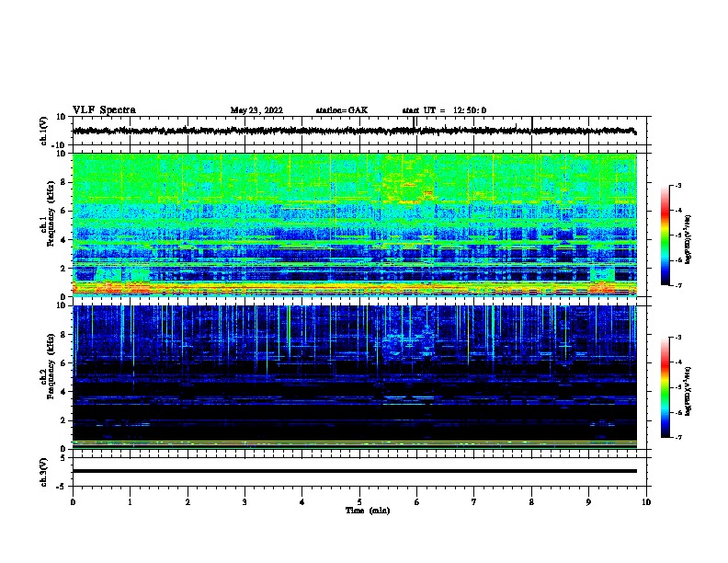Click the "-7" label on ch.2 color scale
The height and width of the screenshot is (563, 728).
[677, 438]
